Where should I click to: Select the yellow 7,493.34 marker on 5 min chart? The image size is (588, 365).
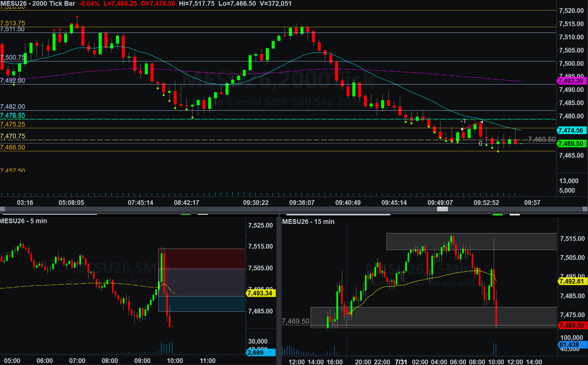tap(261, 293)
